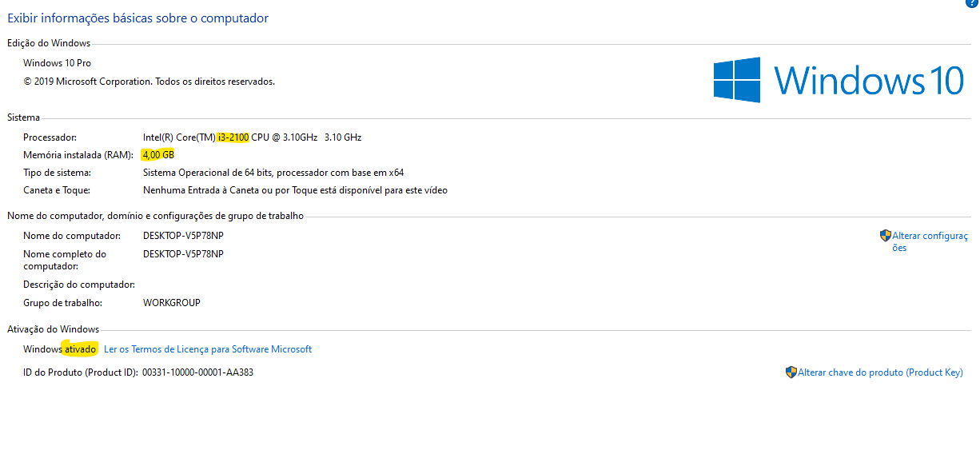Select the DESKTOP-V5P78NP value beside Nome completo

point(183,254)
